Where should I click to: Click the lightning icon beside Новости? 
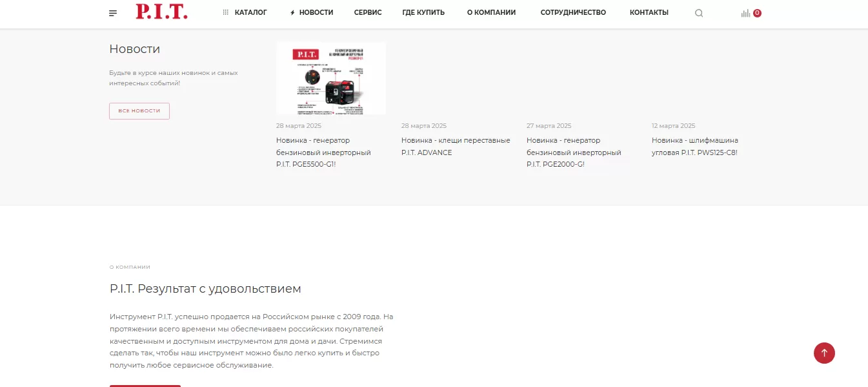(292, 12)
